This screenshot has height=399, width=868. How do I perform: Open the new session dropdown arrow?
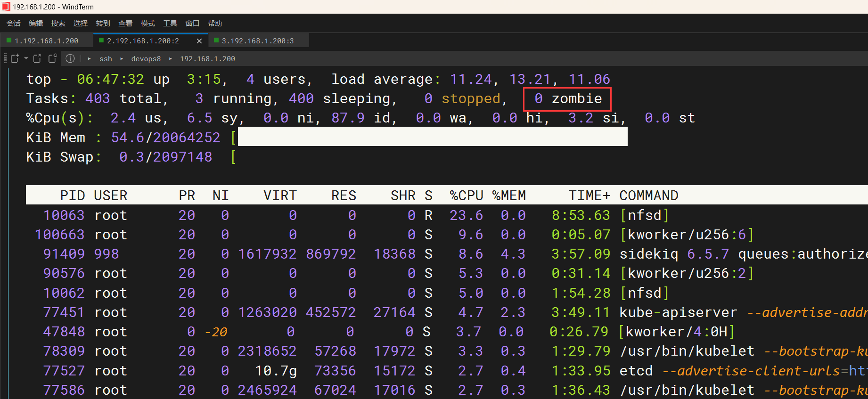(x=26, y=58)
